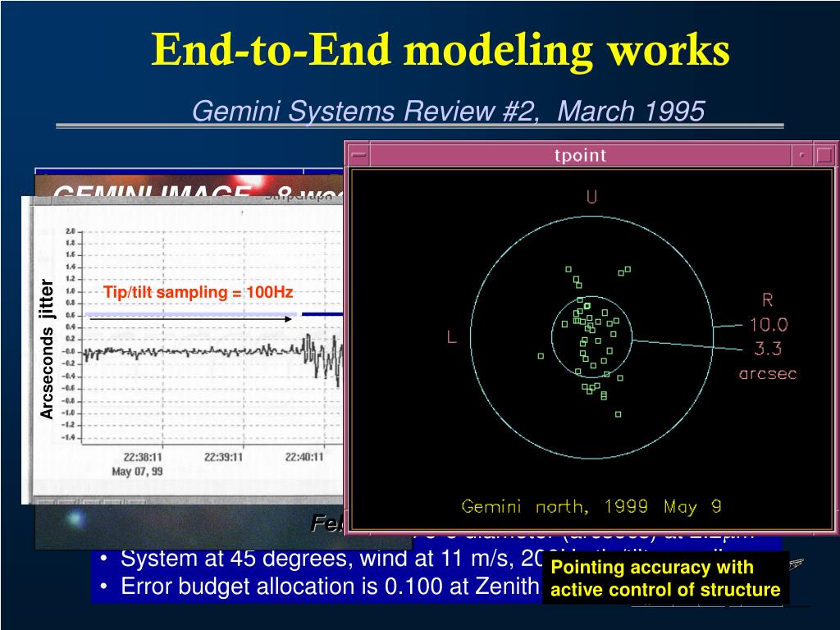840x630 pixels.
Task: Click the 'U' marker in tpoint plot
Action: (591, 197)
